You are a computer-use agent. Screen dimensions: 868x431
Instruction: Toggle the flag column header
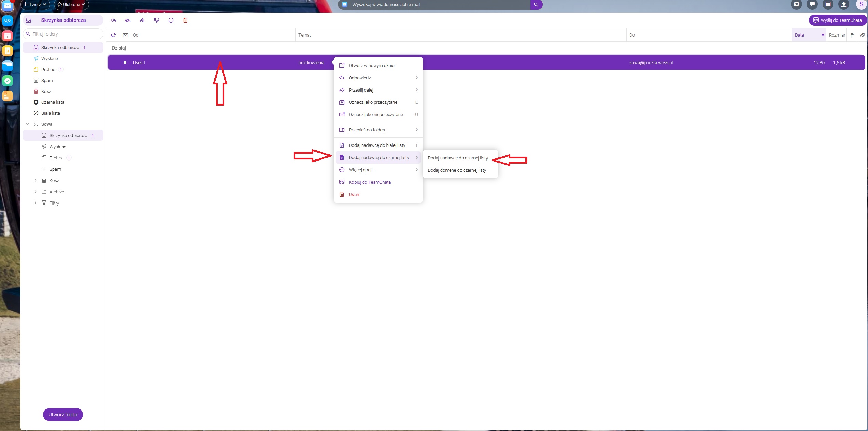[x=852, y=35]
